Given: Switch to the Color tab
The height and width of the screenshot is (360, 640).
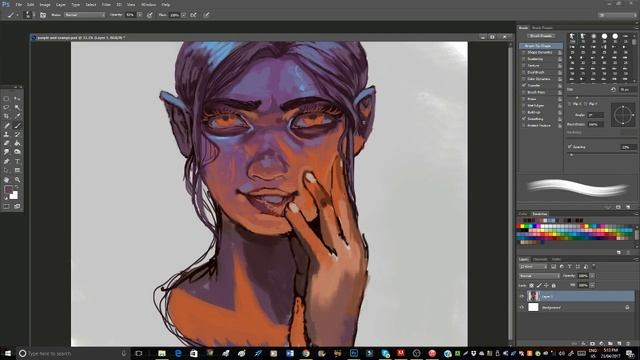Looking at the screenshot, I should (523, 214).
